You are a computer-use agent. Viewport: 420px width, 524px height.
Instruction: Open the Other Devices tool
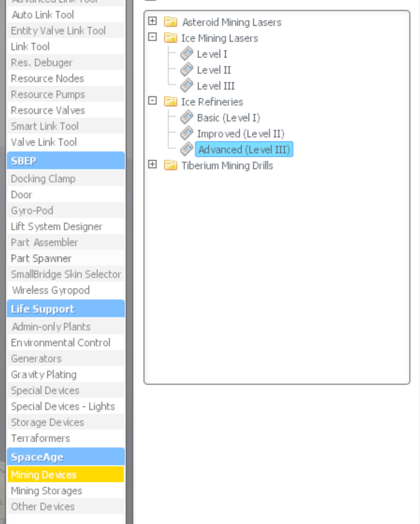[42, 507]
